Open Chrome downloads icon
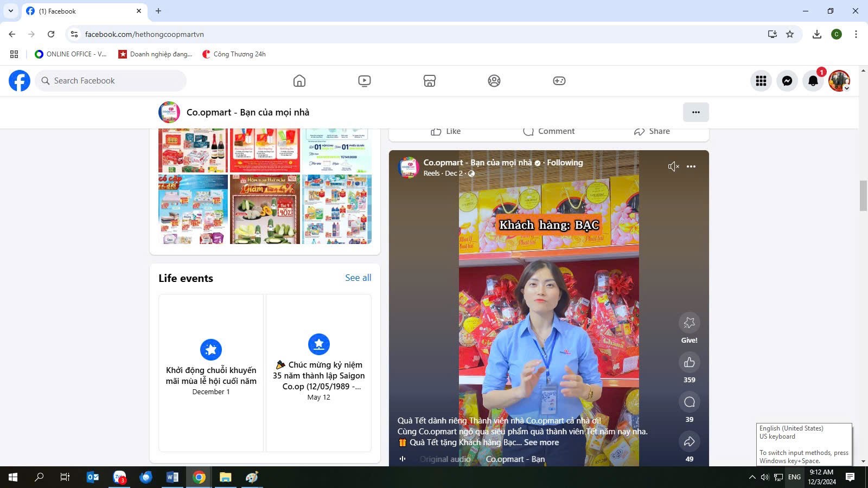This screenshot has height=488, width=868. pyautogui.click(x=817, y=34)
